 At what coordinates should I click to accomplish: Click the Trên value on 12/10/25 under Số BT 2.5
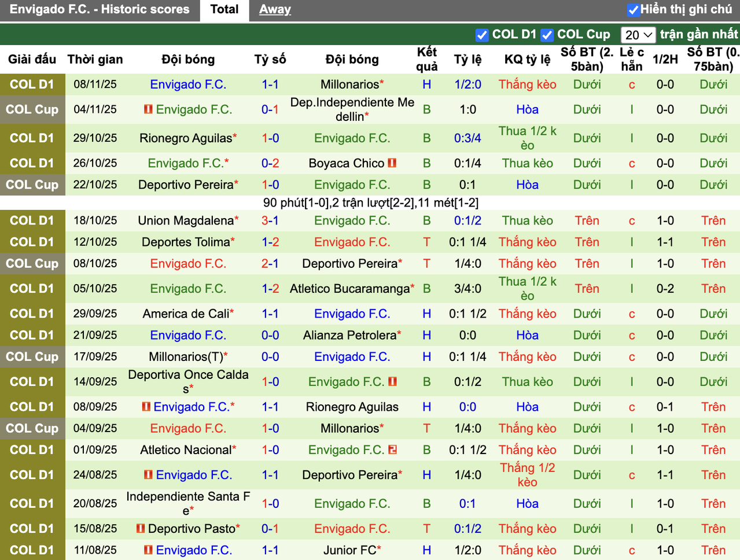click(x=587, y=242)
